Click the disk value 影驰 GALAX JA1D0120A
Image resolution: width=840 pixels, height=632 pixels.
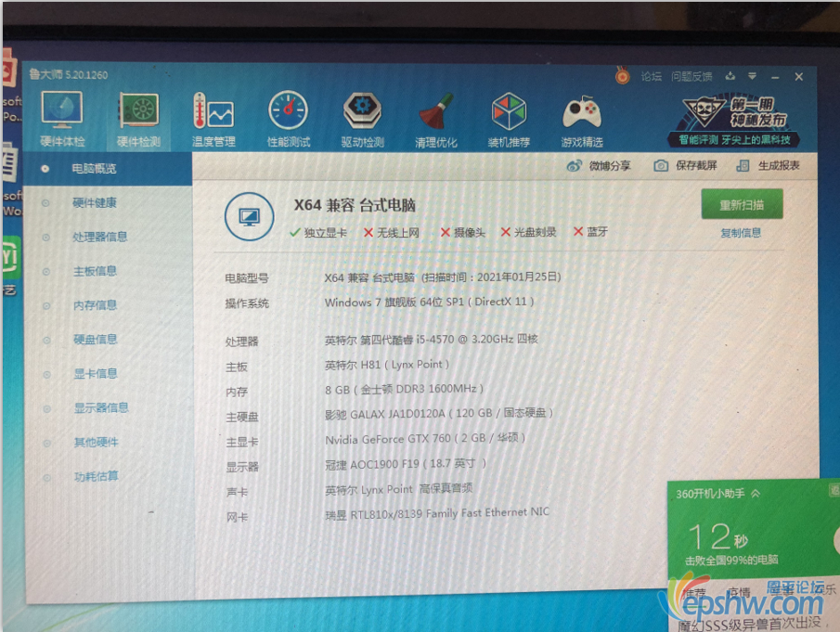(x=439, y=414)
